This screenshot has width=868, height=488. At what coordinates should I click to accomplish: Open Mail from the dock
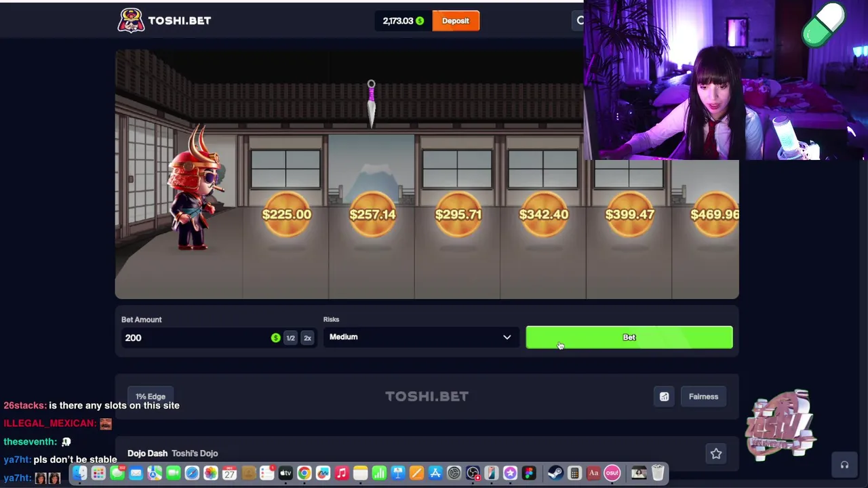coord(136,473)
